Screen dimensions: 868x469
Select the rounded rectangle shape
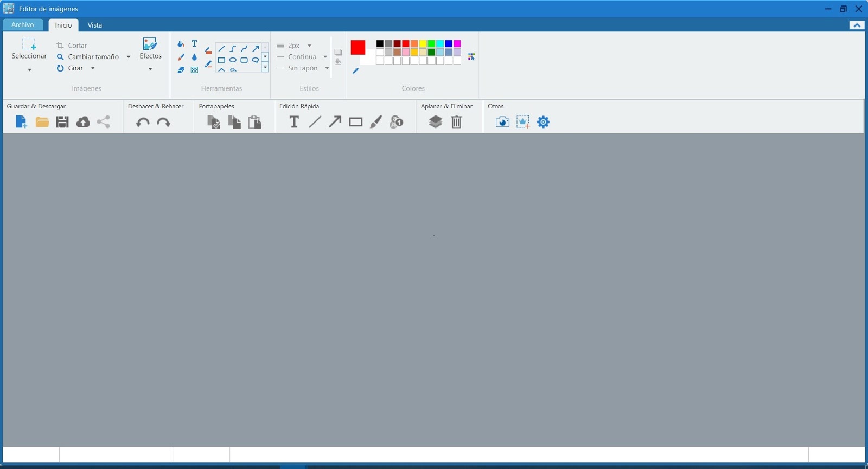[x=244, y=60]
